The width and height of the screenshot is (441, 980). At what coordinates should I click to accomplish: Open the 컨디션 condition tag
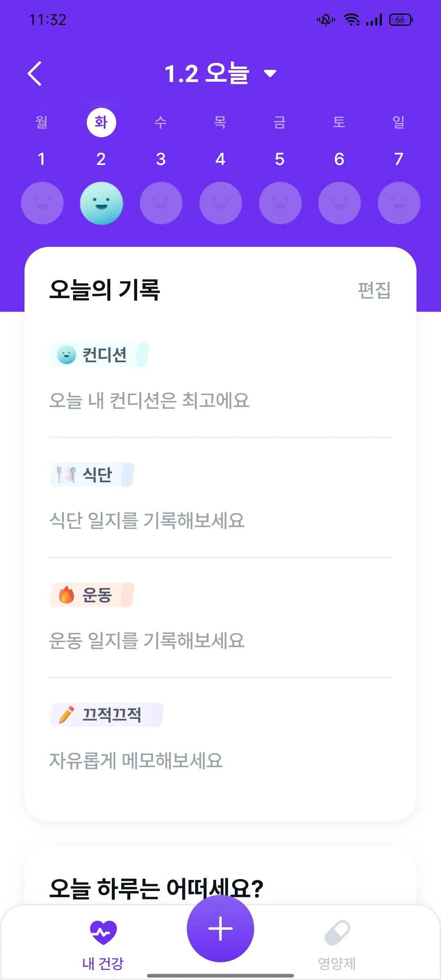[99, 355]
